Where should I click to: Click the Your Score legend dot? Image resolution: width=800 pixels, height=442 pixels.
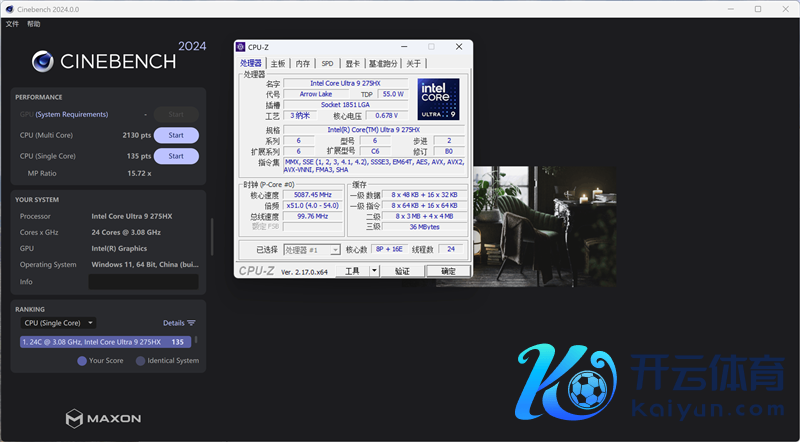82,361
